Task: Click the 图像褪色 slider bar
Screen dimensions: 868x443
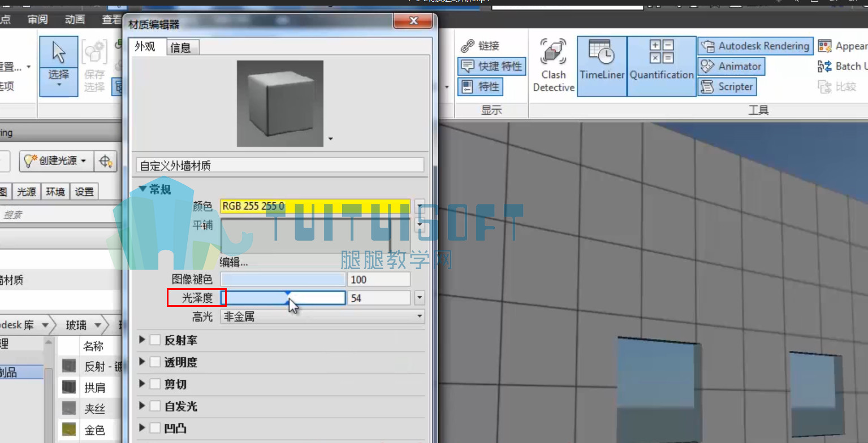Action: pyautogui.click(x=283, y=279)
